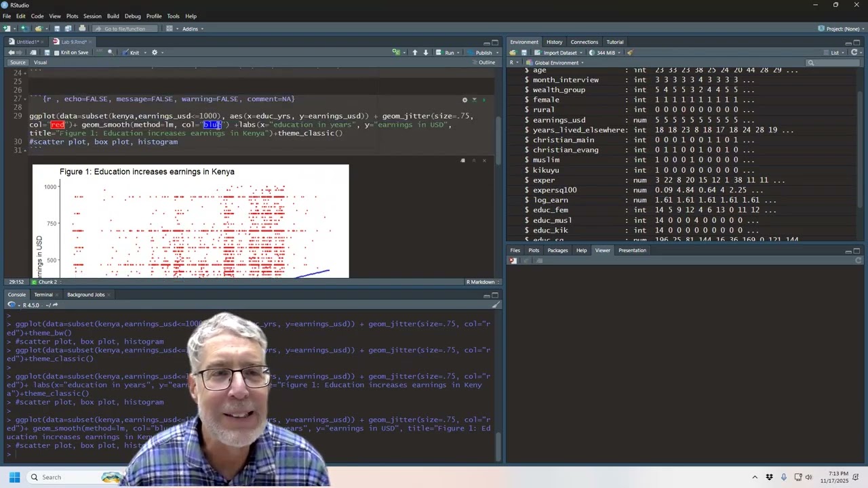Click the Save workspace icon in Environment pane
This screenshot has width=868, height=488.
click(x=524, y=52)
